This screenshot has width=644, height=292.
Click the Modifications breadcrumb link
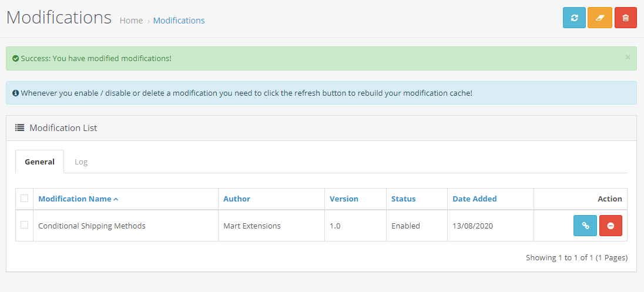click(x=179, y=21)
